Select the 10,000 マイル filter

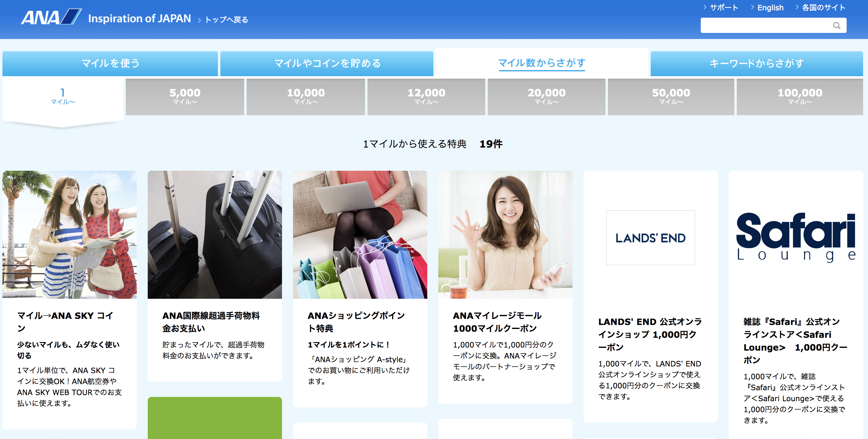click(x=306, y=96)
